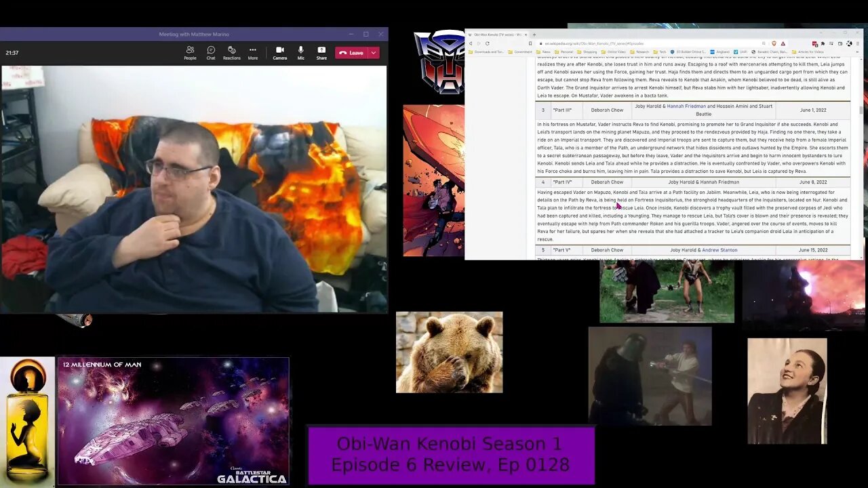Open a new browser tab
The width and height of the screenshot is (868, 488).
(x=534, y=35)
